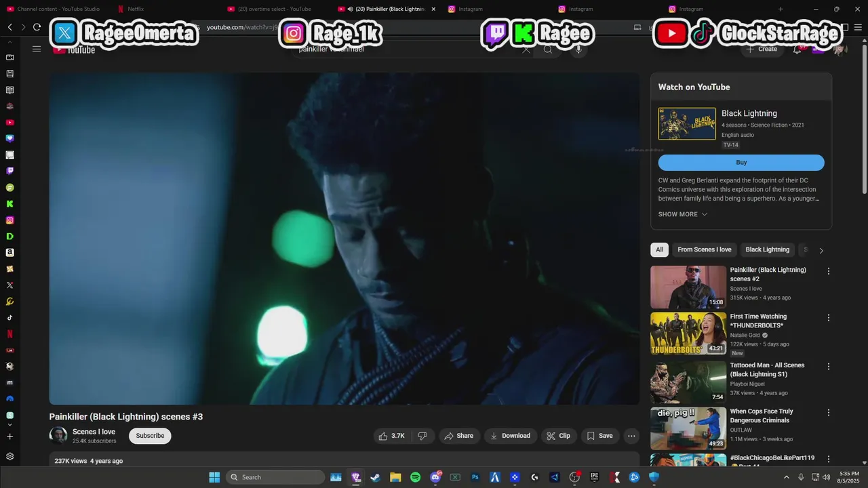The image size is (868, 488).
Task: Open more actions ellipsis beside Save
Action: pos(631,436)
